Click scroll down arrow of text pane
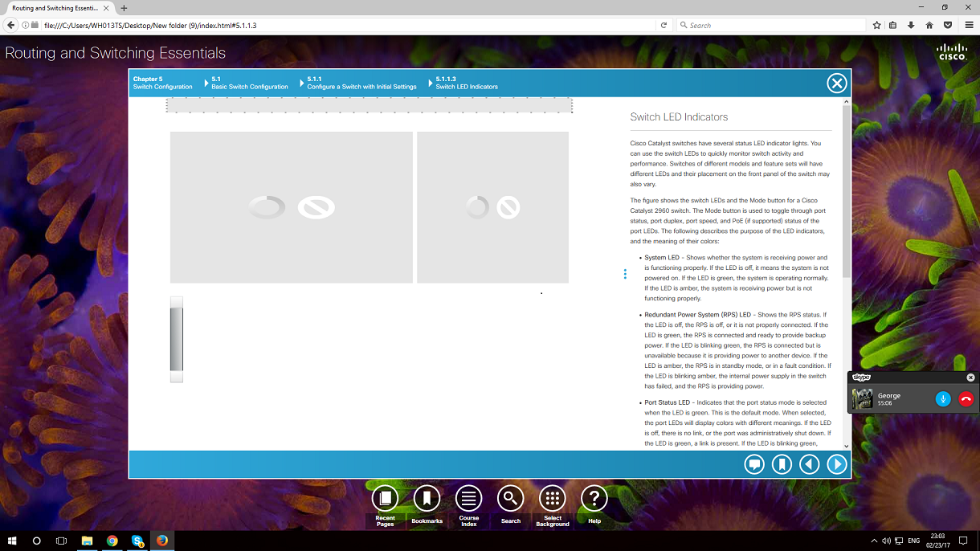Image resolution: width=980 pixels, height=551 pixels. (x=846, y=446)
